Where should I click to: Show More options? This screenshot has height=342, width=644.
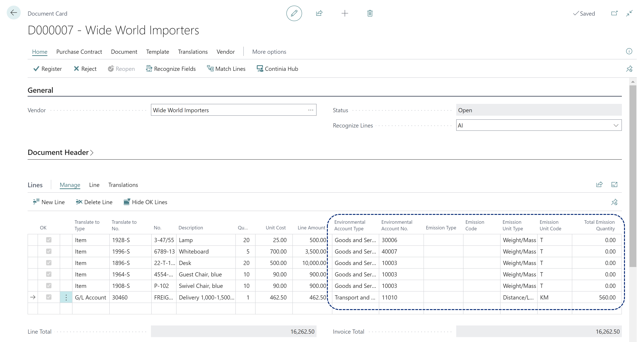(269, 52)
